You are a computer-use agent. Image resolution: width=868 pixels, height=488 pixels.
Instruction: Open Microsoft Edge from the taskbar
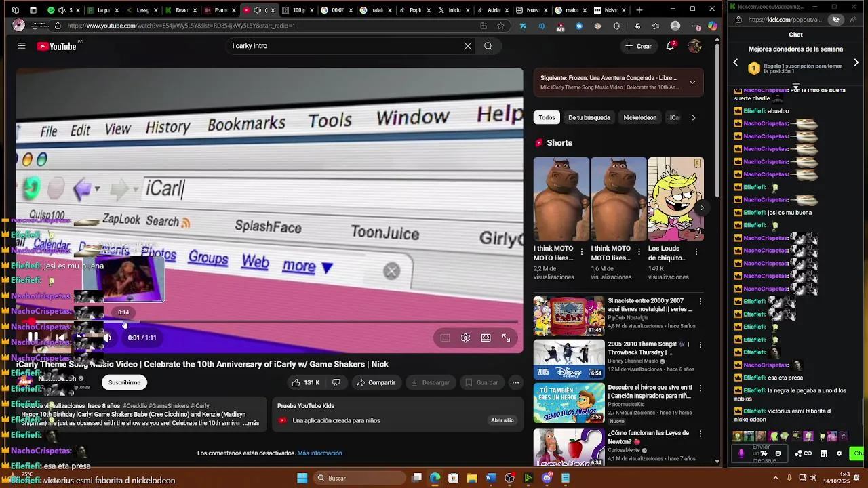pyautogui.click(x=435, y=478)
